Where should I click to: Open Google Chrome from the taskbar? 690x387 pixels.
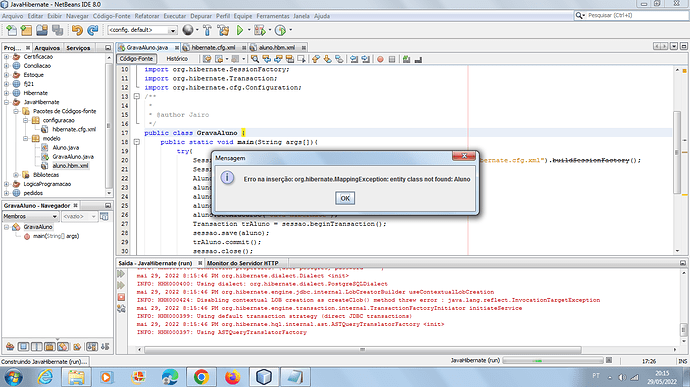pos(201,377)
